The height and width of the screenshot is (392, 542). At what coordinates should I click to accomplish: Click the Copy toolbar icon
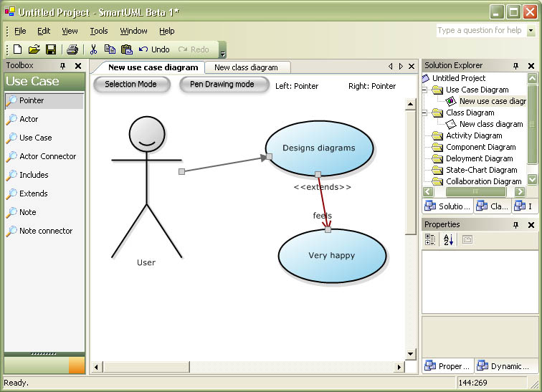[110, 49]
